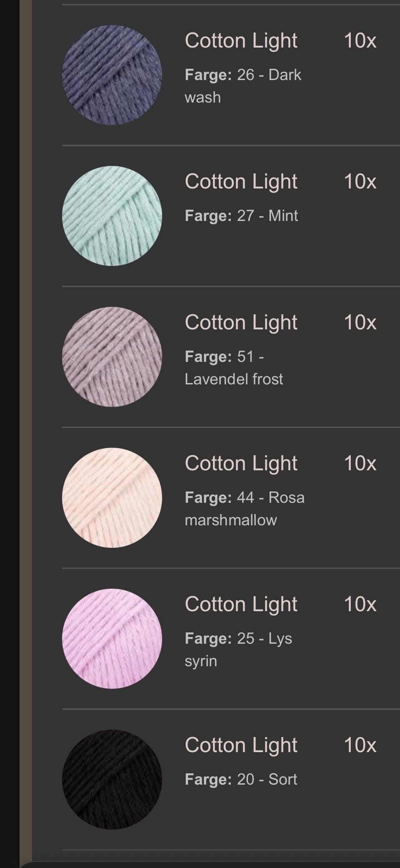Click the Farge 20 - Sort label
Viewport: 400px width, 868px height.
tap(241, 780)
